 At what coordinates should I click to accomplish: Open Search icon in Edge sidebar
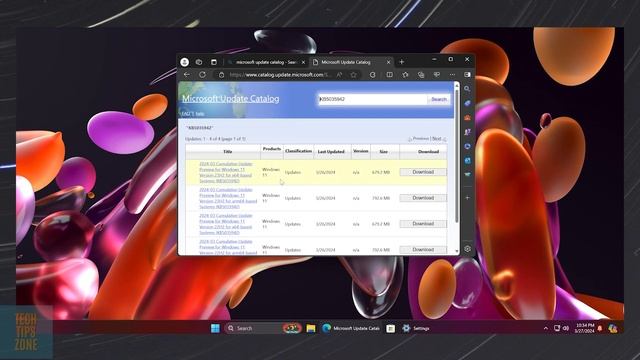pos(467,89)
